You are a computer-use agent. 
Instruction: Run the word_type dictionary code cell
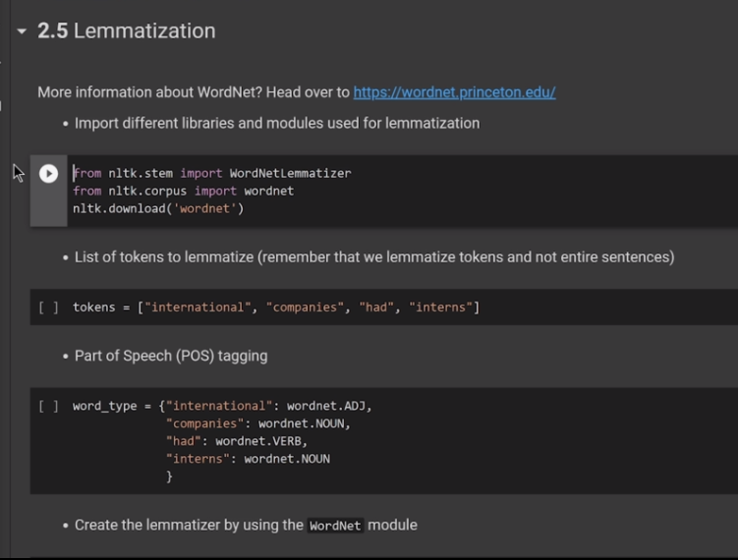pyautogui.click(x=48, y=406)
